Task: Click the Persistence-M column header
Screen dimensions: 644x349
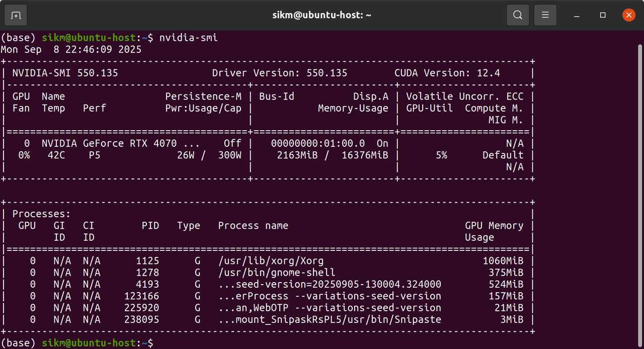Action: 203,96
